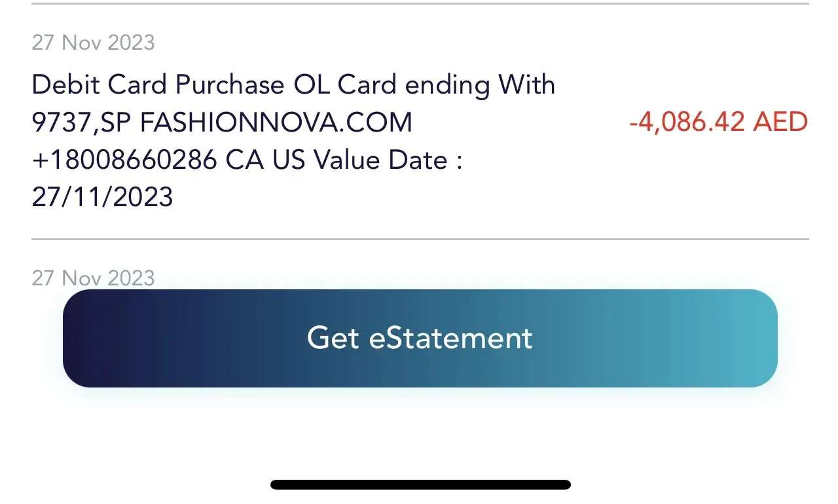The width and height of the screenshot is (838, 504).
Task: Click the "Debit Card Purchase" description text
Action: coord(158,85)
